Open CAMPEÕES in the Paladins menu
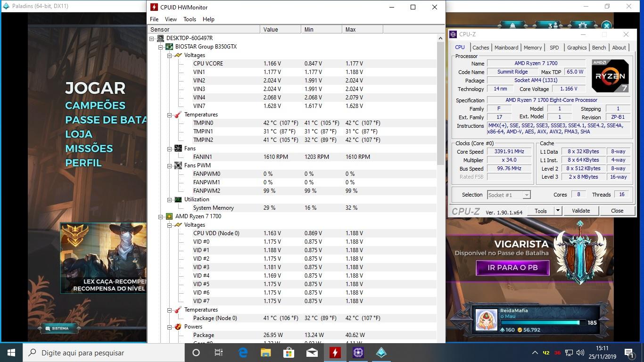644x362 pixels. tap(95, 106)
